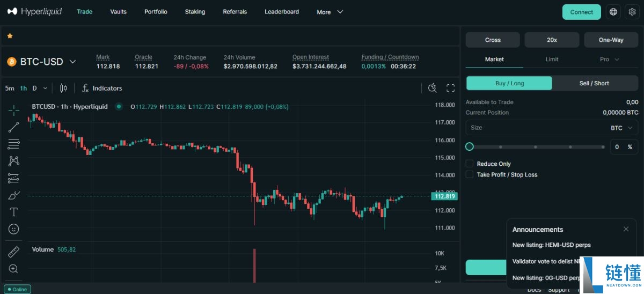Click the size slider start handle
Image resolution: width=644 pixels, height=294 pixels.
(470, 146)
